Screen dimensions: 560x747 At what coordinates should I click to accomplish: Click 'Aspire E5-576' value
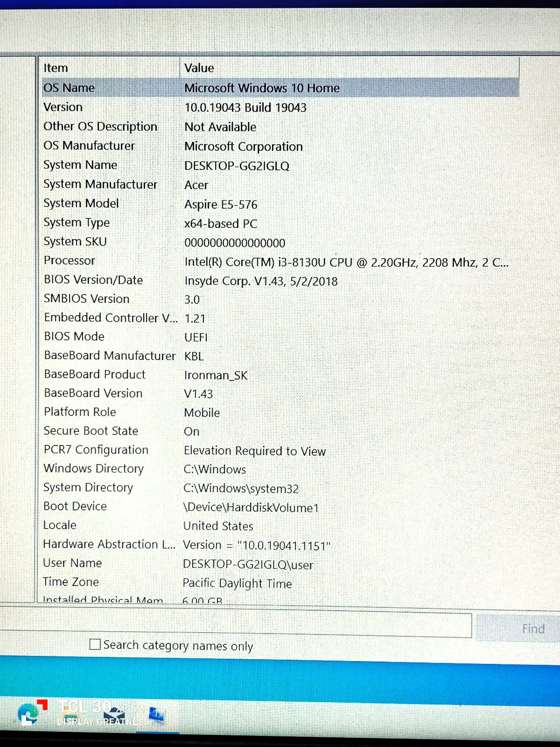(x=221, y=204)
